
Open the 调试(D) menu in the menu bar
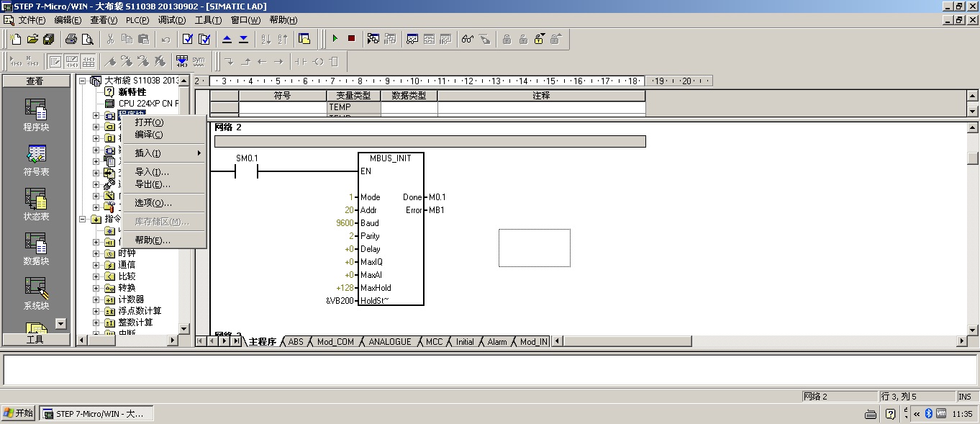171,20
